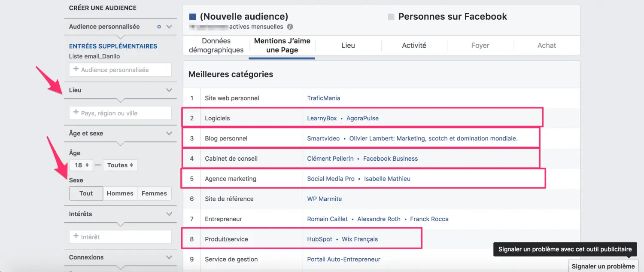Switch to the Lieu tab

pyautogui.click(x=348, y=45)
